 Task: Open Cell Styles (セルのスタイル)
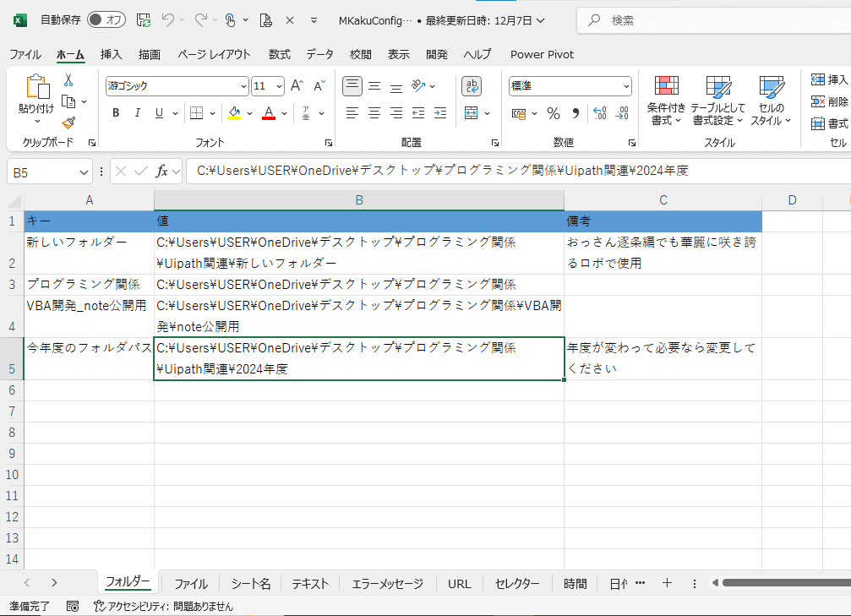click(x=772, y=101)
